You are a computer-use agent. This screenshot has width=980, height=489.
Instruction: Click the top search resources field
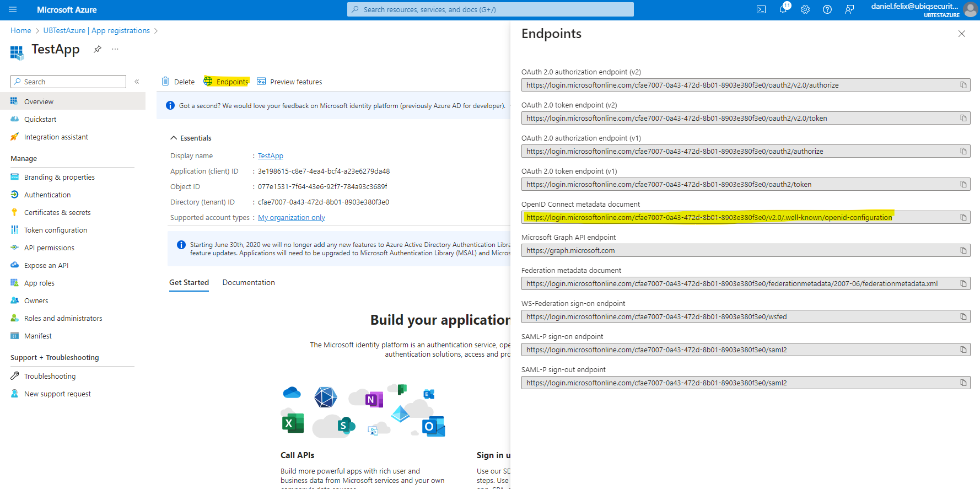click(491, 9)
